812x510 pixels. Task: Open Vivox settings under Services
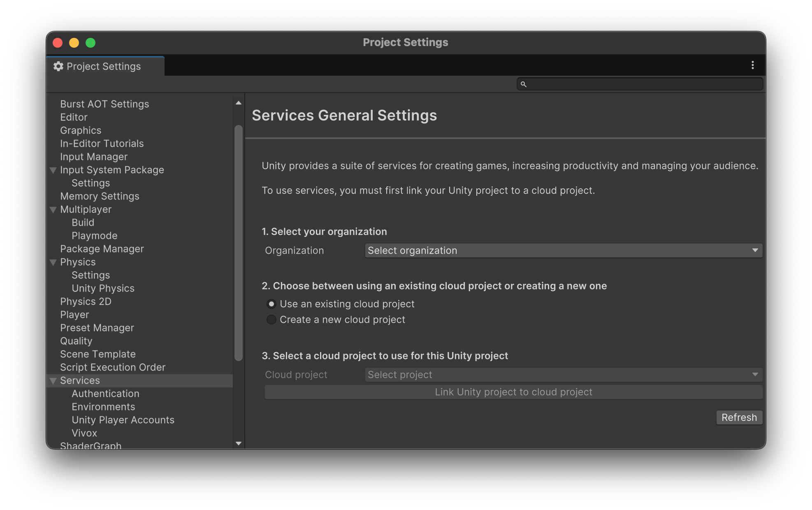[84, 433]
